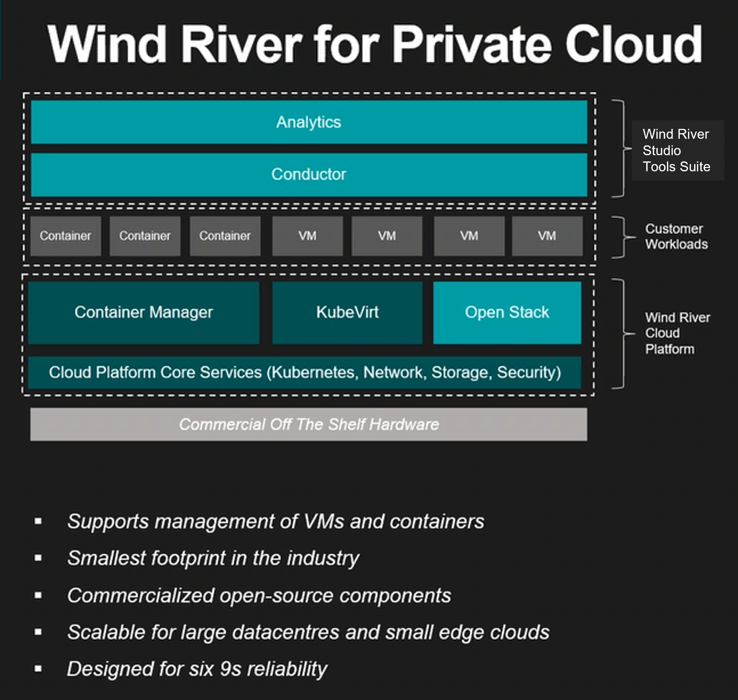The height and width of the screenshot is (700, 738).
Task: Click the Cloud Platform Core Services bar
Action: tap(305, 373)
